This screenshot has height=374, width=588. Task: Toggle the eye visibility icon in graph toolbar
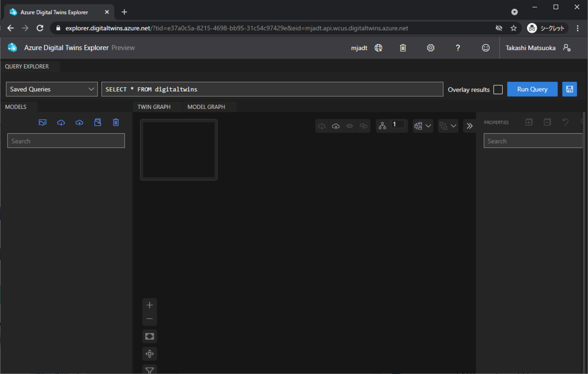(349, 126)
